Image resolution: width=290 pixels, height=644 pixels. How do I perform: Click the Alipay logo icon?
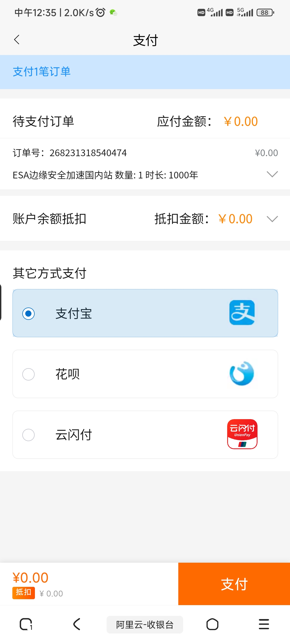242,313
